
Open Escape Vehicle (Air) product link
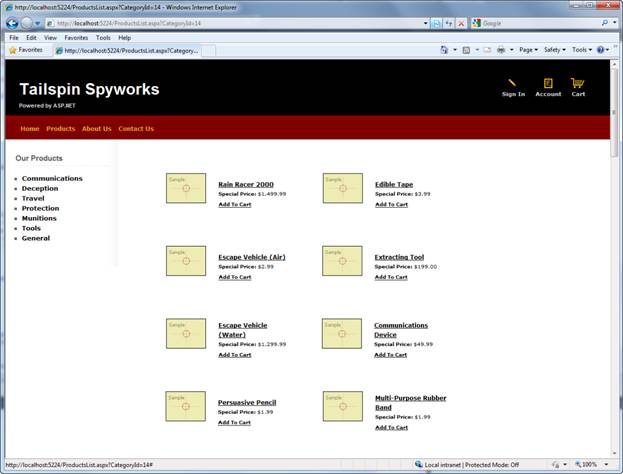(x=252, y=257)
